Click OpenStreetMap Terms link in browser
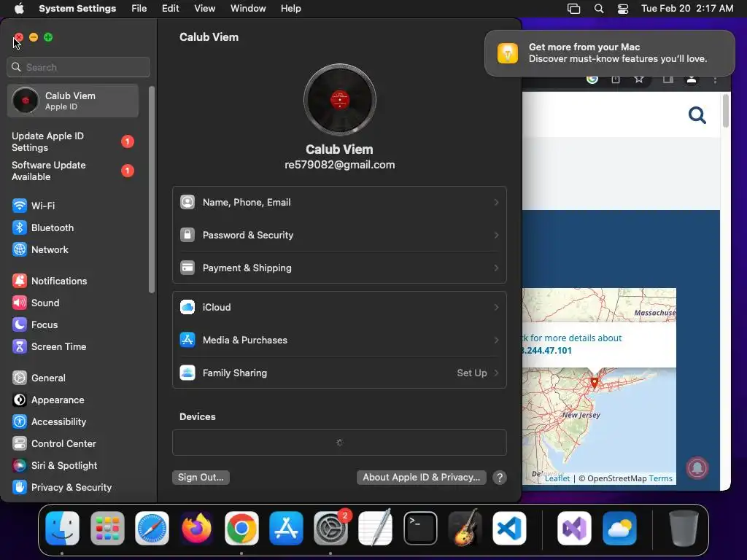Screen dimensions: 747x560 (660, 478)
